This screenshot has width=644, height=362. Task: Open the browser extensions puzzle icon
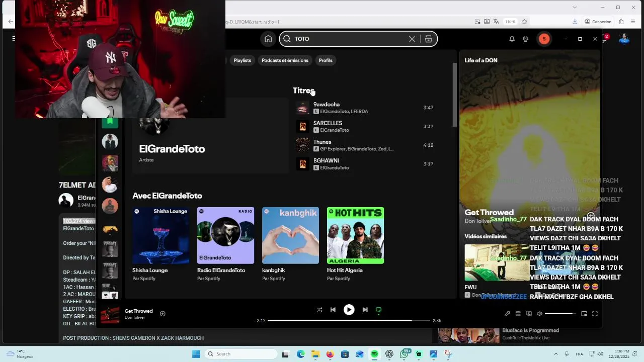pyautogui.click(x=621, y=22)
